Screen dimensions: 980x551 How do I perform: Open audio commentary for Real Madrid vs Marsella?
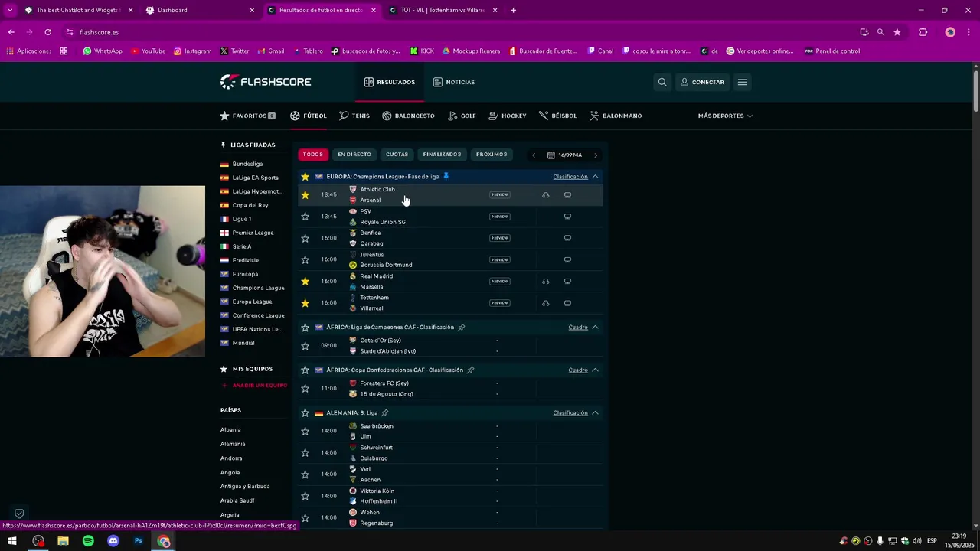545,282
